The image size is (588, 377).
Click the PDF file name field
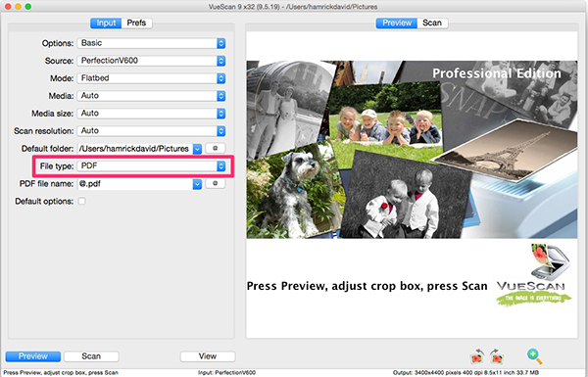pyautogui.click(x=135, y=184)
